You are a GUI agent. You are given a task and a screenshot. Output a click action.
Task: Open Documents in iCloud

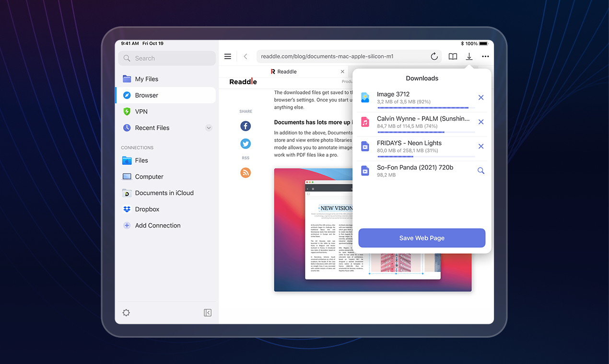pyautogui.click(x=165, y=193)
